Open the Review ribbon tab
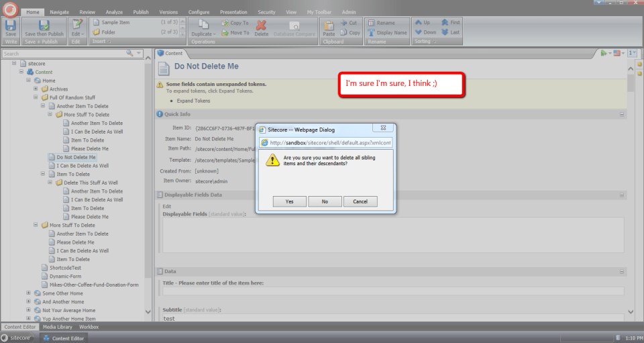The height and width of the screenshot is (343, 644). [87, 12]
